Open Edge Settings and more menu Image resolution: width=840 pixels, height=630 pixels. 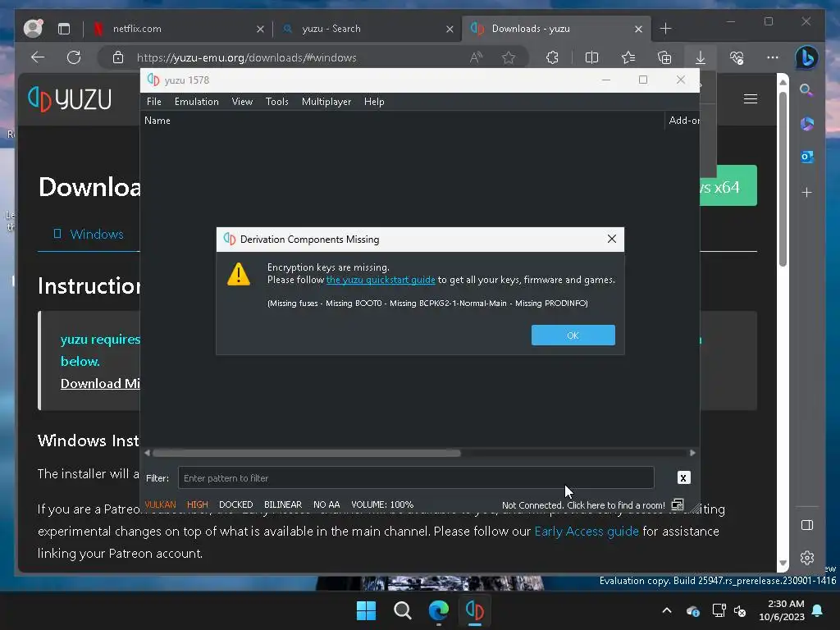pyautogui.click(x=773, y=57)
